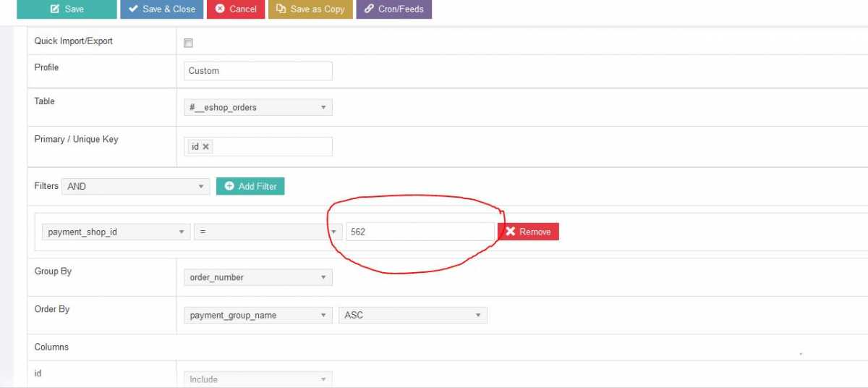This screenshot has width=868, height=388.
Task: Click Save & Close button
Action: (162, 9)
